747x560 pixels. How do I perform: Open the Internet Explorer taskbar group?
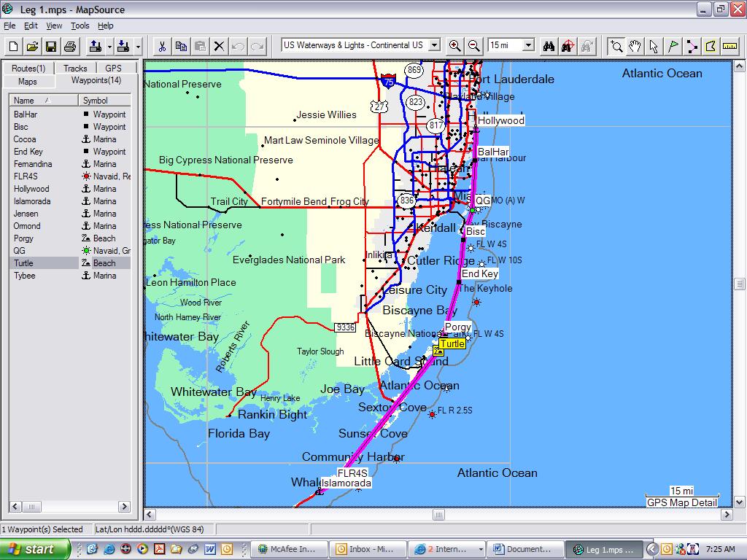pos(446,549)
